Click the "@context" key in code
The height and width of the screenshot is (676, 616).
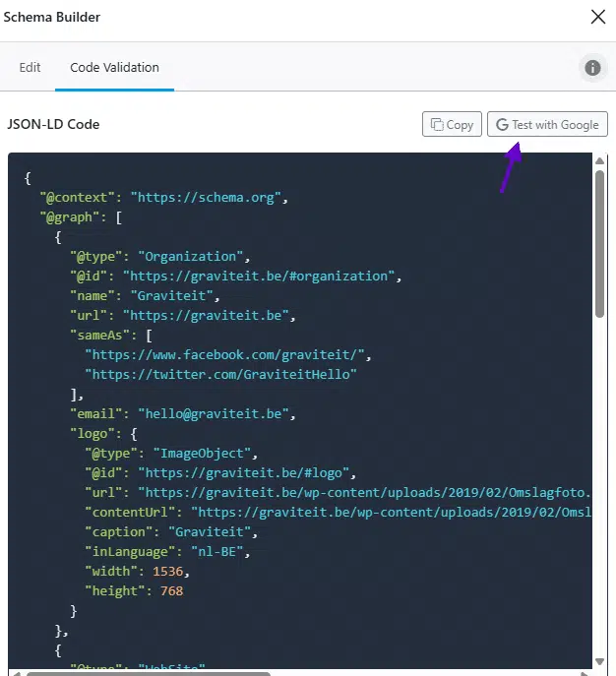pyautogui.click(x=77, y=198)
